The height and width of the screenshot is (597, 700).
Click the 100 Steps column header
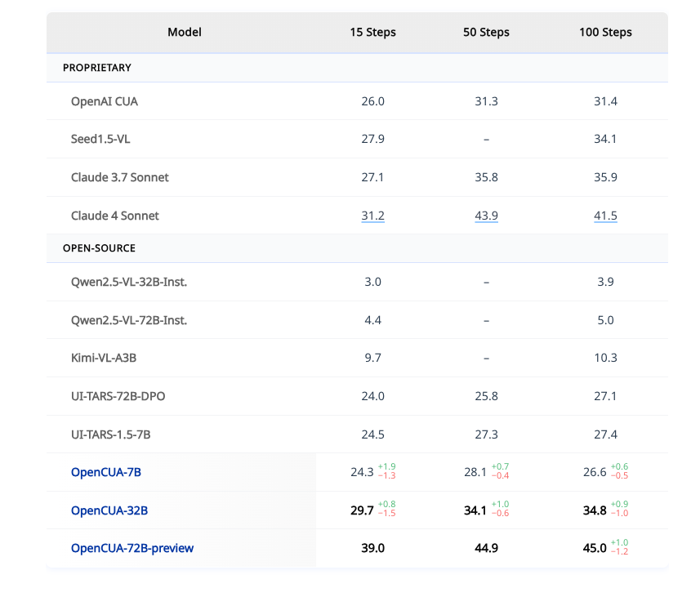pos(605,33)
